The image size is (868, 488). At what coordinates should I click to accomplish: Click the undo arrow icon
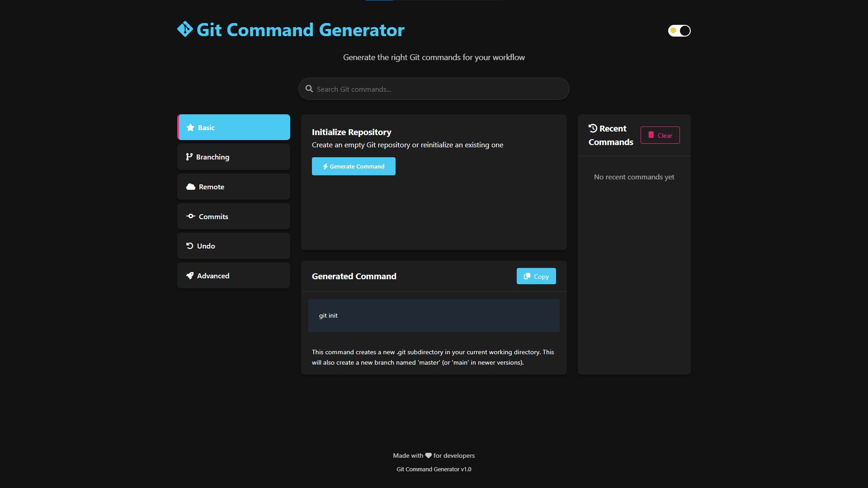coord(190,246)
